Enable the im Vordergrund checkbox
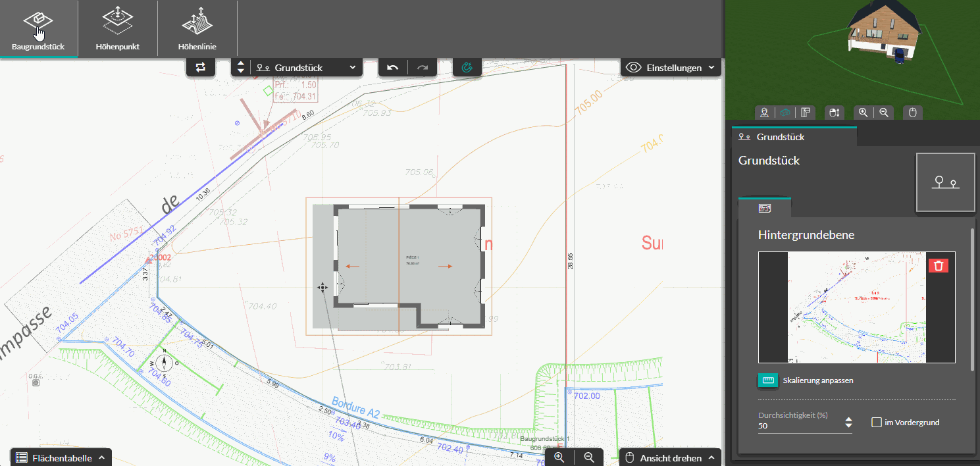 point(877,422)
